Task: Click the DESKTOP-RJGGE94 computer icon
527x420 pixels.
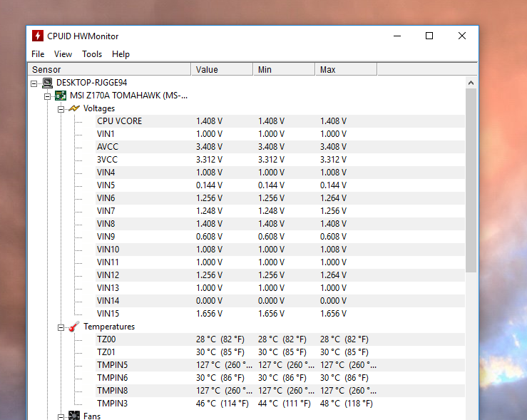Action: click(x=47, y=83)
